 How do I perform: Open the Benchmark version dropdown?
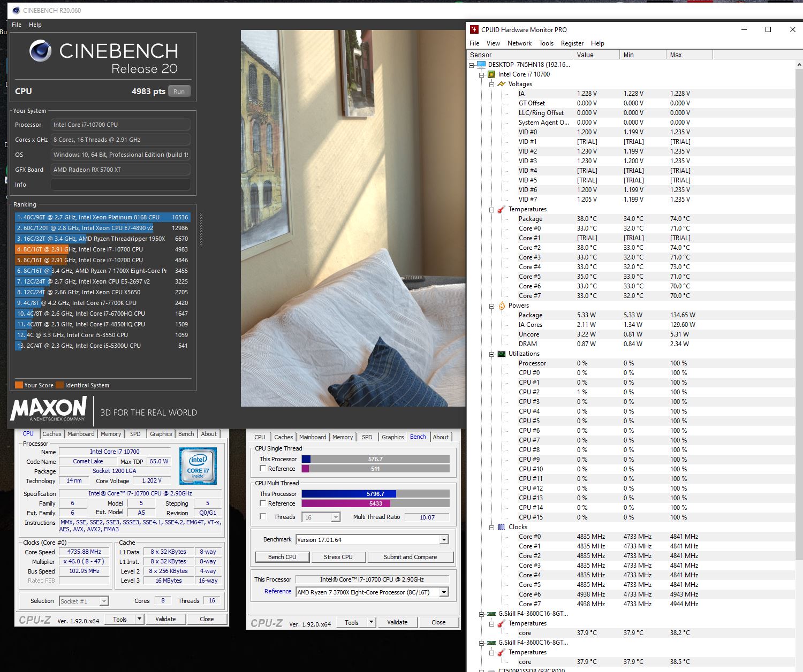point(444,540)
